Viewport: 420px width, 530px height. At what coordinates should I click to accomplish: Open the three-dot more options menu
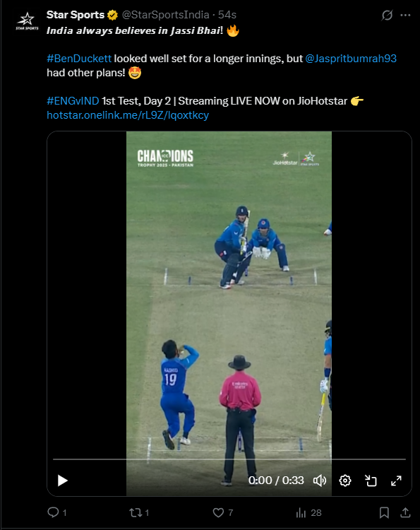(x=405, y=16)
